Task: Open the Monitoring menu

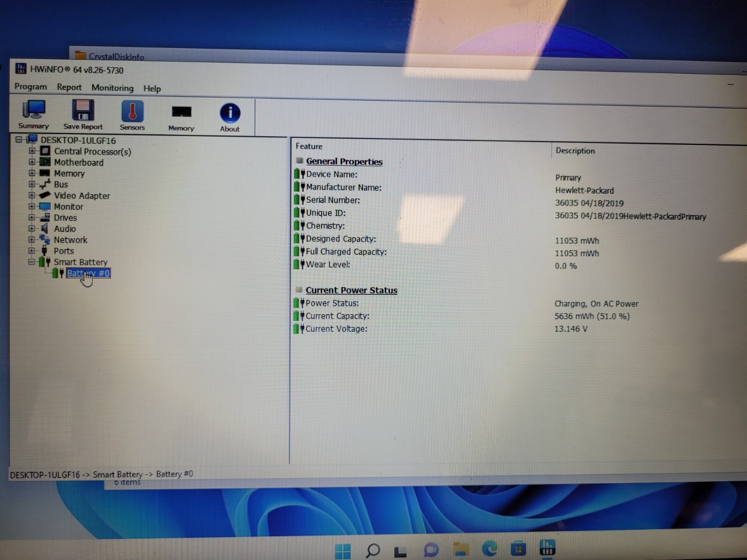Action: coord(113,88)
